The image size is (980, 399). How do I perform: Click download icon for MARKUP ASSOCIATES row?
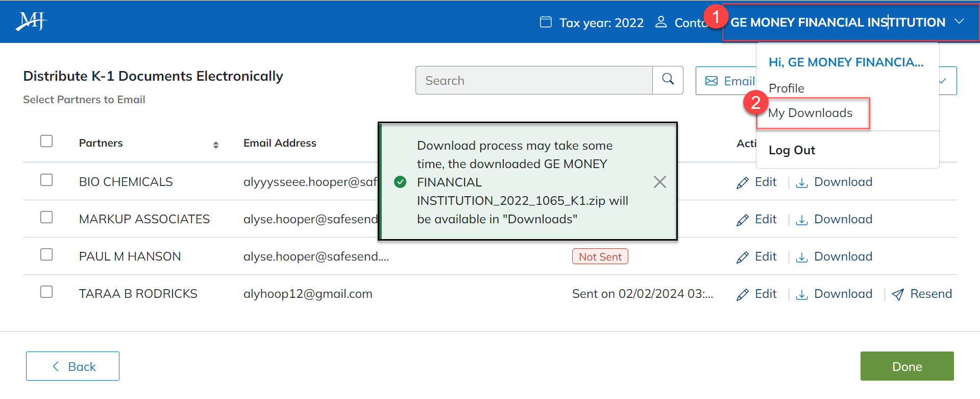[802, 220]
